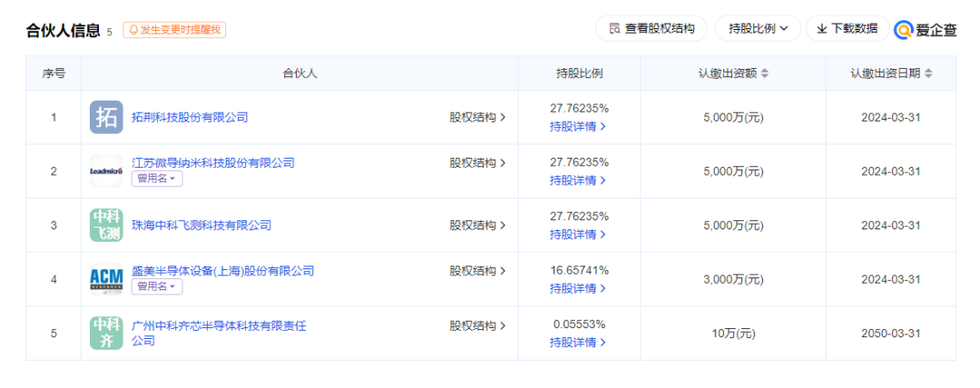
Task: Click 5,000万(元) in the 拓荆科技 row
Action: tap(734, 118)
